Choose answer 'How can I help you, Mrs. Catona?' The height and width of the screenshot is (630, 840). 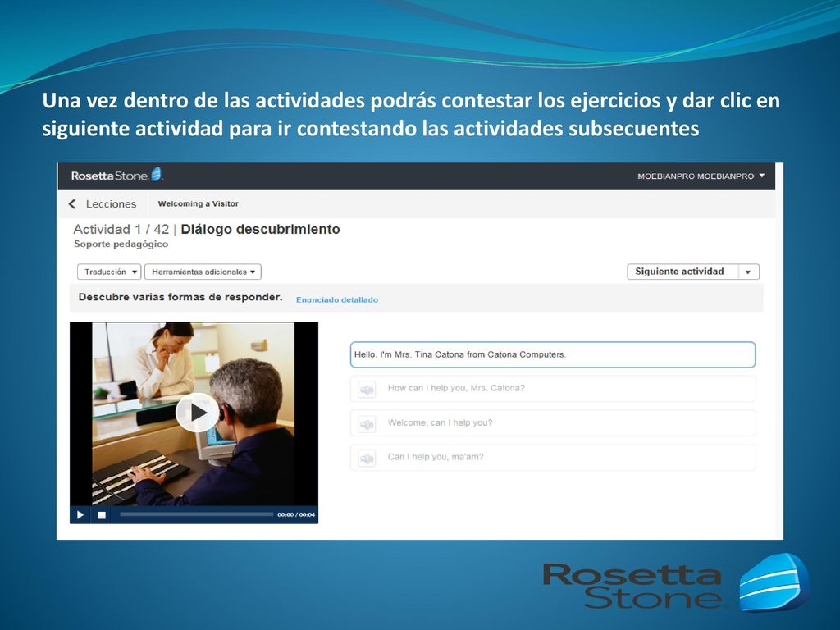(553, 388)
